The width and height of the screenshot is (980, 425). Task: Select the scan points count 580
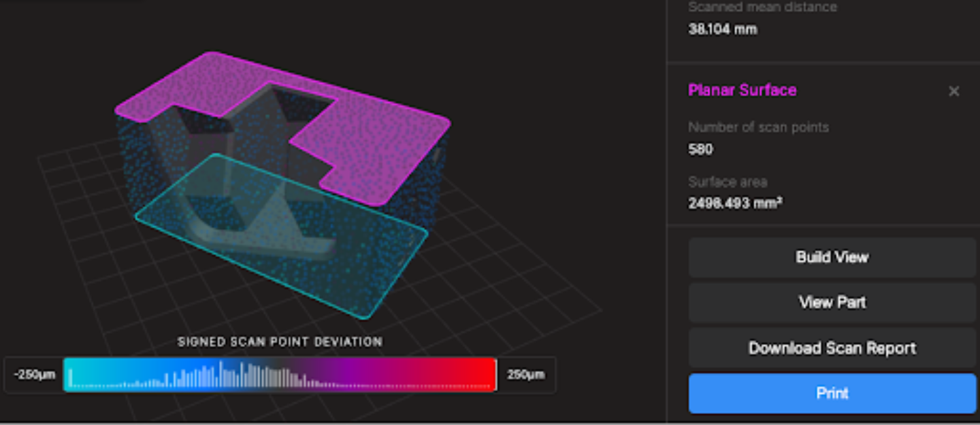pos(700,149)
